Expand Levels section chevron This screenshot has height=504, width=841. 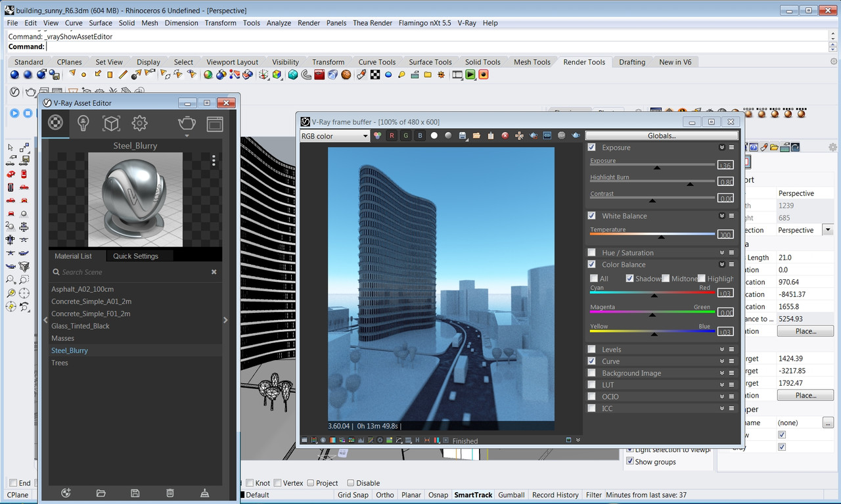click(722, 350)
